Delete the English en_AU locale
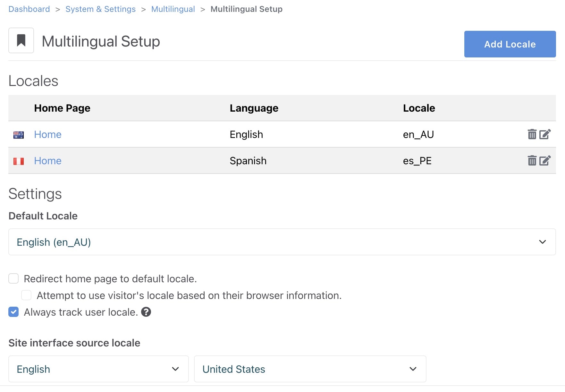The width and height of the screenshot is (565, 392). (532, 134)
